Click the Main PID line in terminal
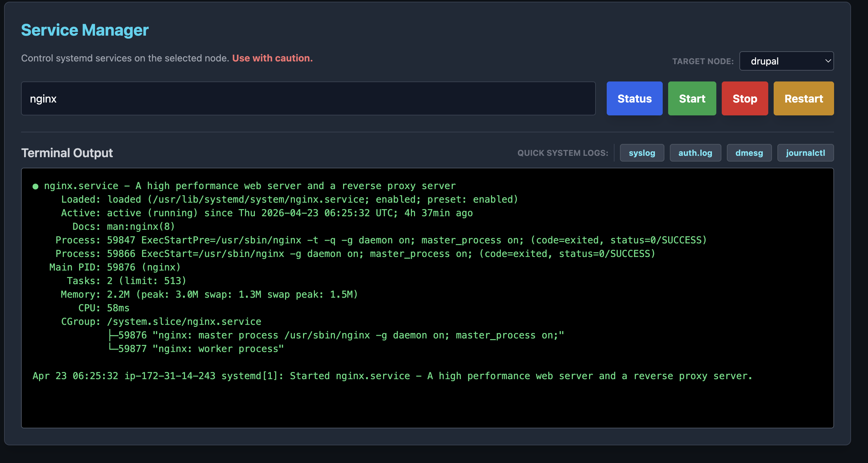 [x=115, y=267]
